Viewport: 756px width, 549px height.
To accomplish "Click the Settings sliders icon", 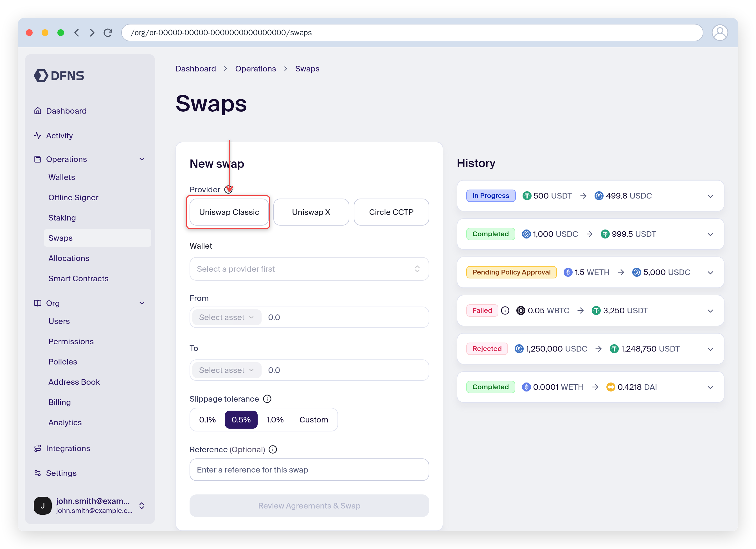I will pos(38,473).
